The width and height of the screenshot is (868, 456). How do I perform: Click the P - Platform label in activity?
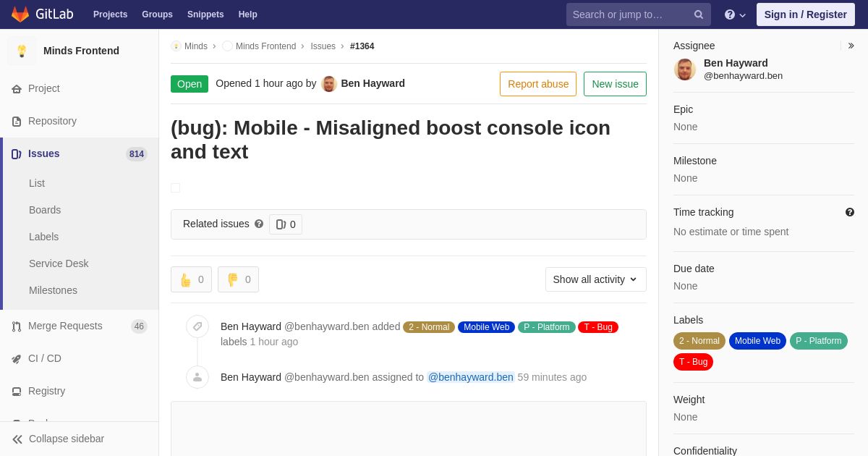547,327
